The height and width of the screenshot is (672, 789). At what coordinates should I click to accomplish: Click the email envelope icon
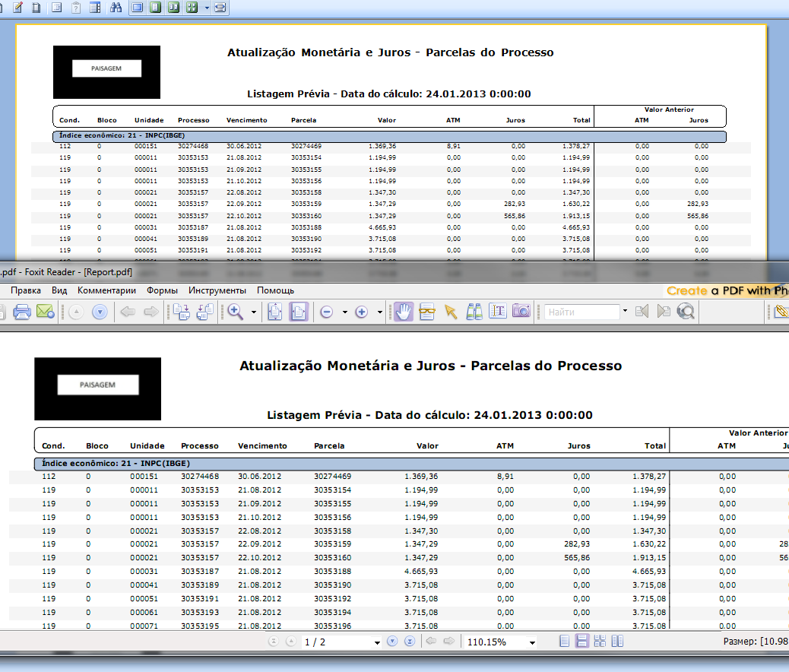click(x=46, y=312)
